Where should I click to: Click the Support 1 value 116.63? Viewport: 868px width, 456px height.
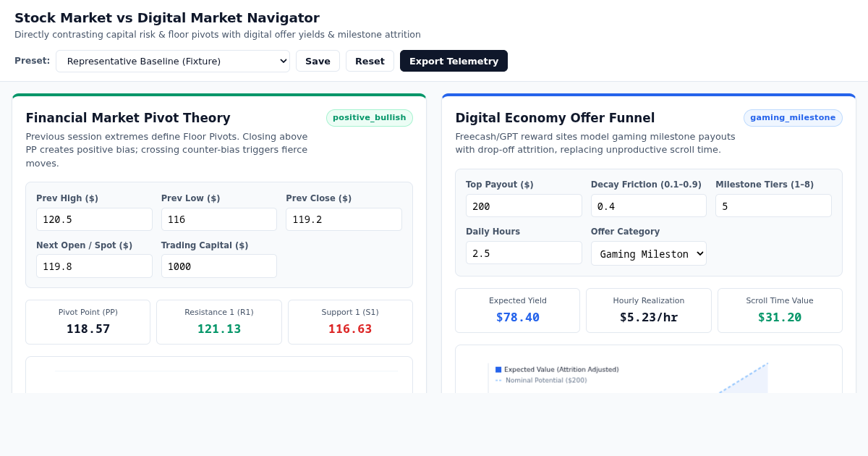[x=350, y=329]
